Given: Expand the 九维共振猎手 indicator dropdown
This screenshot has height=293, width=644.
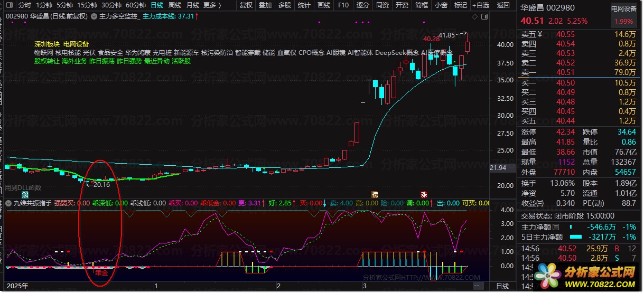Looking at the screenshot, I should click(x=8, y=203).
